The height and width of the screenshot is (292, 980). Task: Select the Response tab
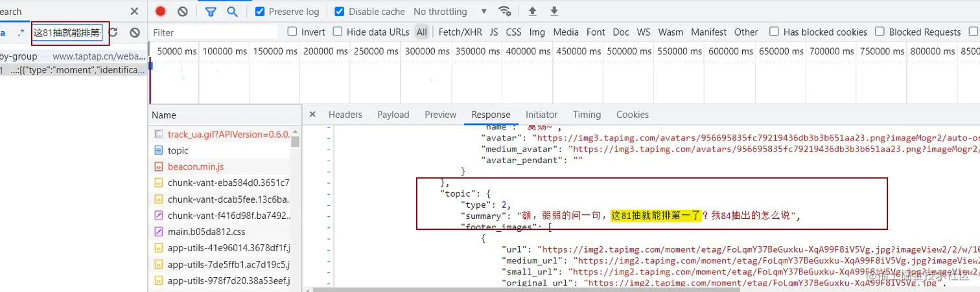coord(491,115)
